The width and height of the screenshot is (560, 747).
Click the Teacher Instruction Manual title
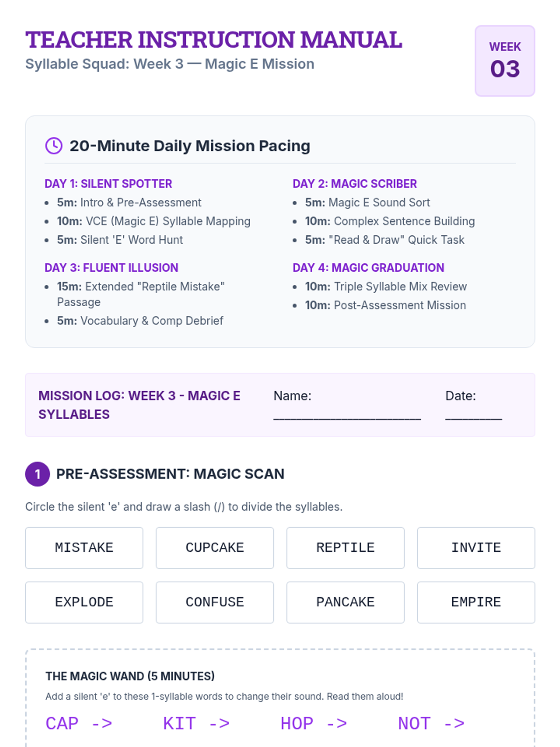tap(214, 40)
